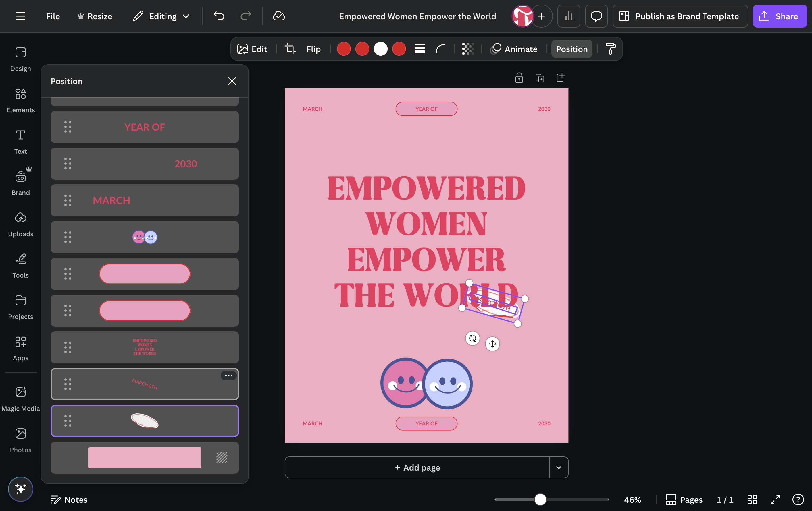Click the zoom slider handle
Image resolution: width=812 pixels, height=511 pixels.
point(540,499)
